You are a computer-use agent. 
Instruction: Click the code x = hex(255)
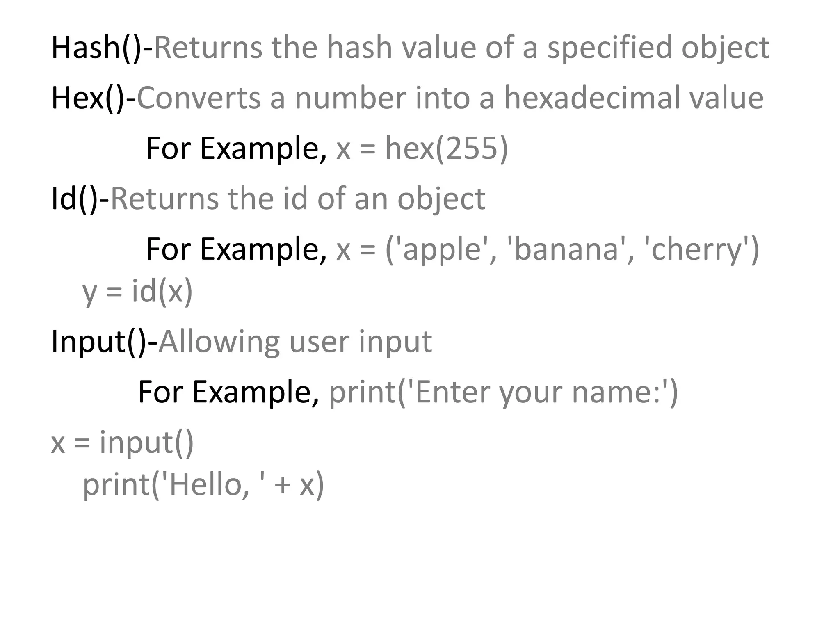pyautogui.click(x=422, y=148)
